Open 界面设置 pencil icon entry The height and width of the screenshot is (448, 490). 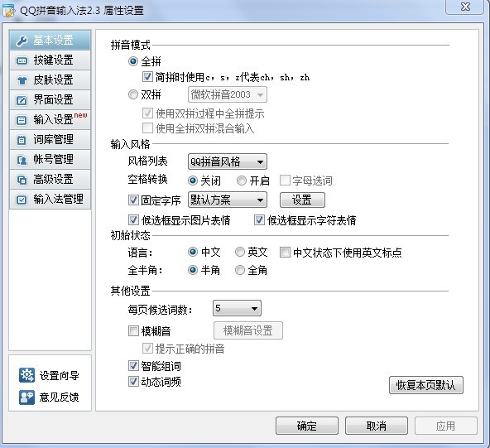(x=22, y=100)
